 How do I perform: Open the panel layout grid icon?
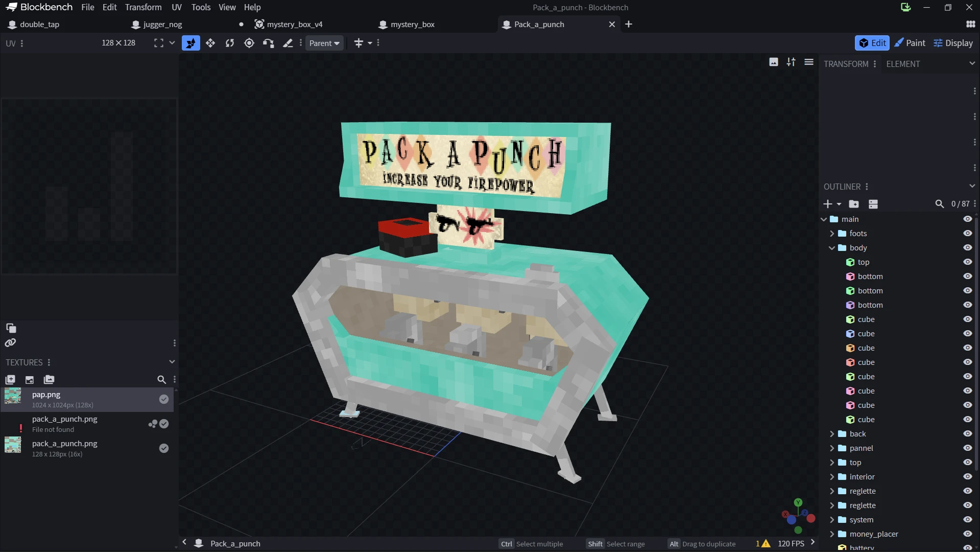coord(971,24)
